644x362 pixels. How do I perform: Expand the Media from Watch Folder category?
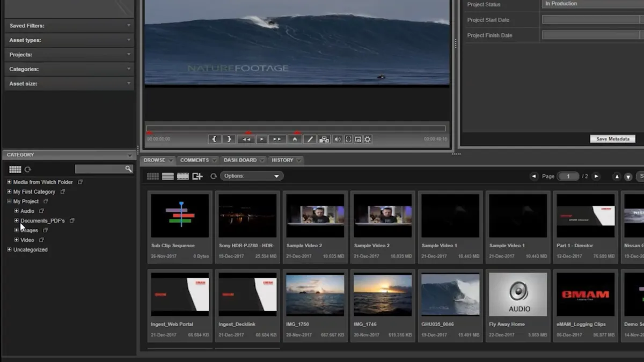click(9, 182)
